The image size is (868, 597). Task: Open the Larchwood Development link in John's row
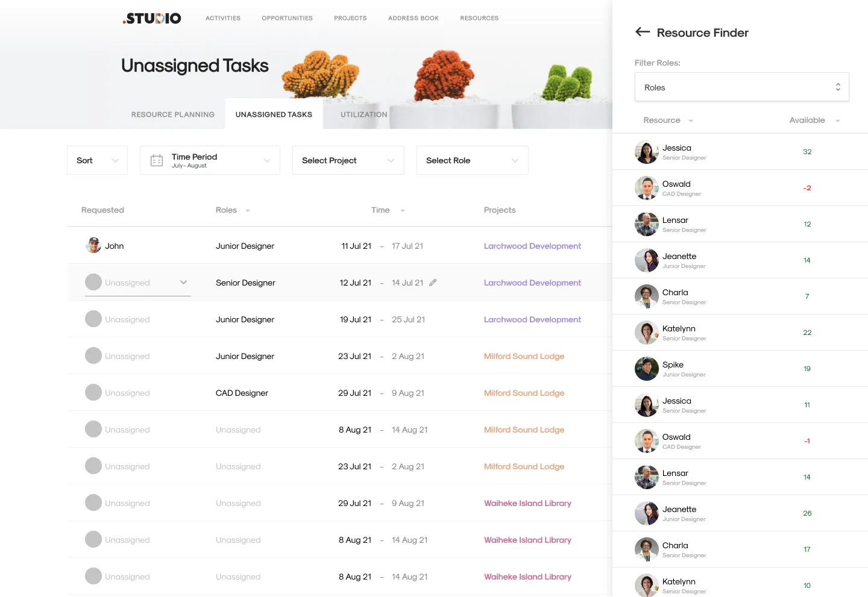[532, 246]
